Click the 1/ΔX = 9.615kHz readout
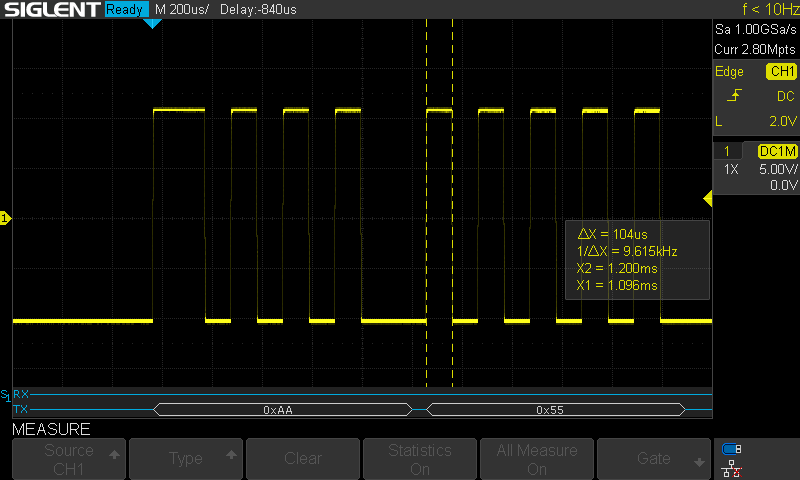Screen dimensions: 800x480 627,251
